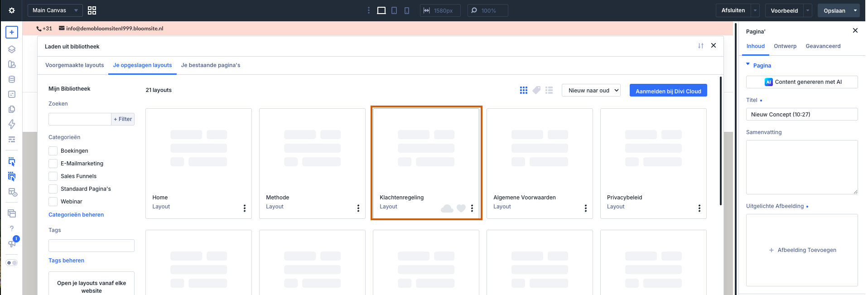
Task: Open the Main Canvas dropdown
Action: point(55,10)
